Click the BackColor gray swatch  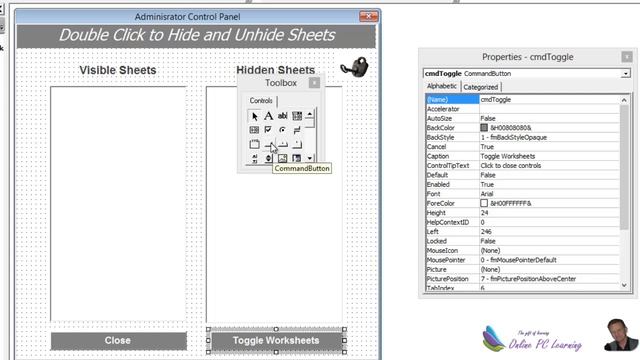[x=484, y=128]
